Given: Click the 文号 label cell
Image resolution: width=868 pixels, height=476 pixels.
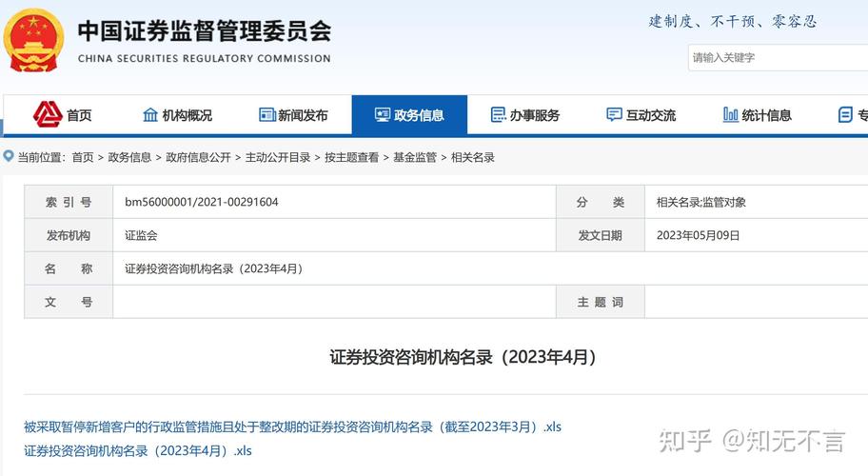Looking at the screenshot, I should point(69,302).
